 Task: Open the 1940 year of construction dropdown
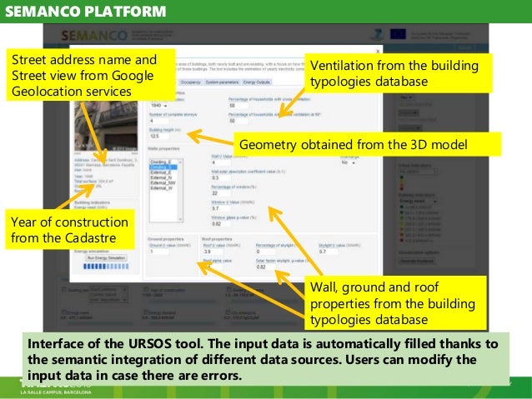158,106
